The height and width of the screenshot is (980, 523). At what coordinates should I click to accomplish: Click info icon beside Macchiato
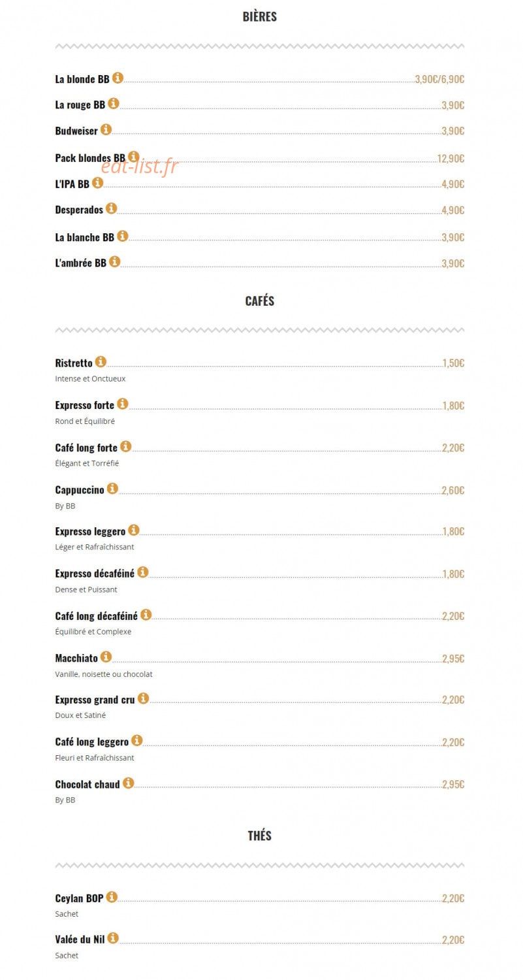tap(106, 657)
